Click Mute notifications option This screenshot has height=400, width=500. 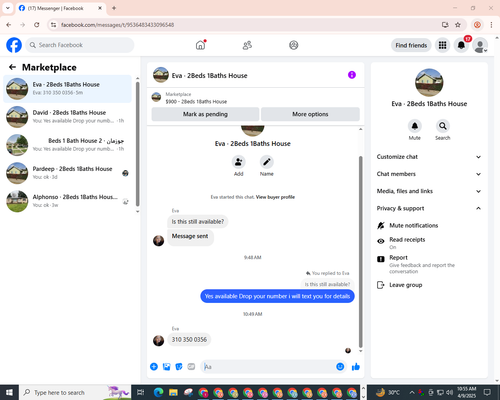point(429,226)
